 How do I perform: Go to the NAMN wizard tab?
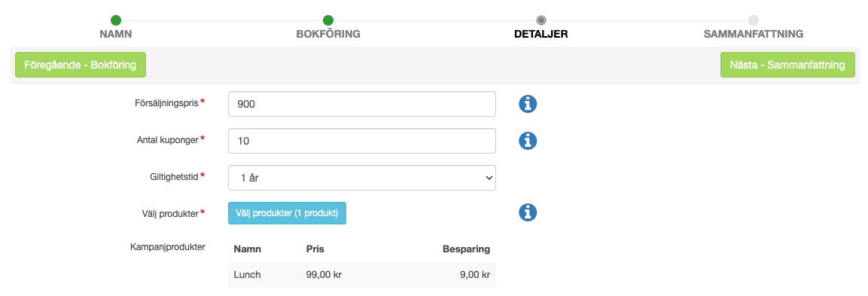point(116,35)
